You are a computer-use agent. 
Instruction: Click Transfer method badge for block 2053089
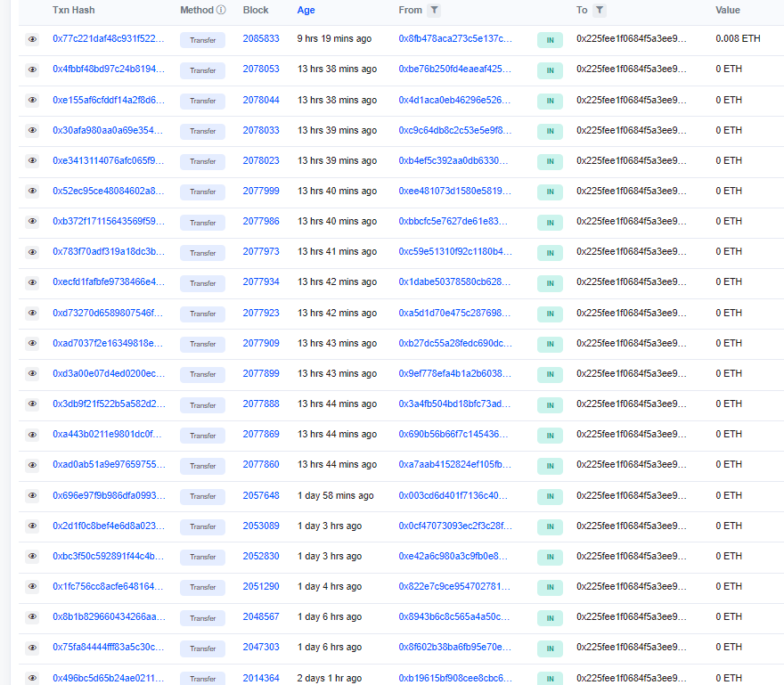click(202, 527)
